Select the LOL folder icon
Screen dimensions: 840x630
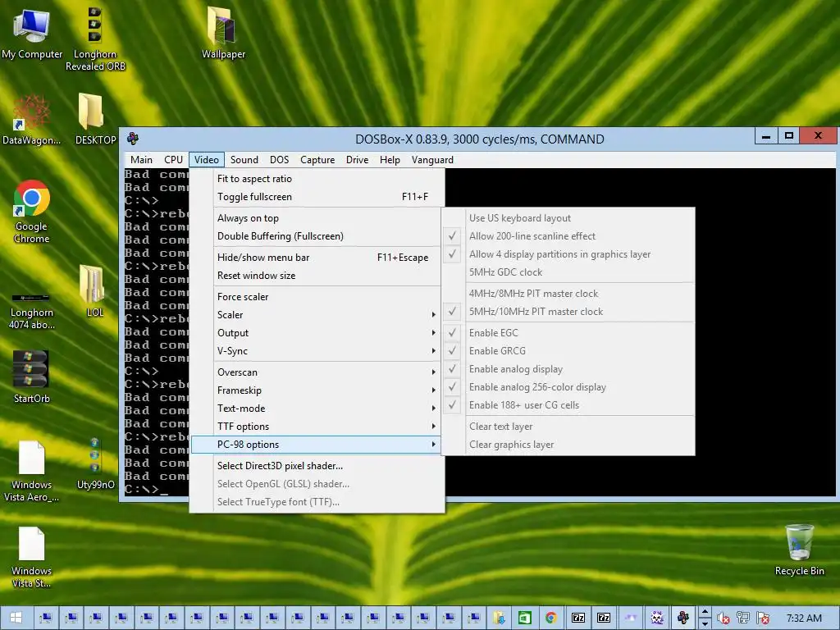pos(95,291)
